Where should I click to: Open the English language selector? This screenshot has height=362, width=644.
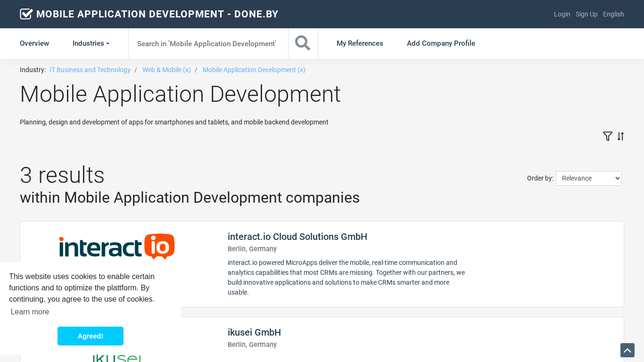point(613,14)
